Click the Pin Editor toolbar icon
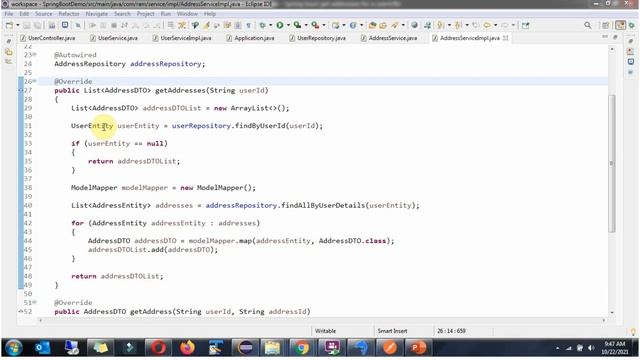The width and height of the screenshot is (640, 360). [x=525, y=25]
